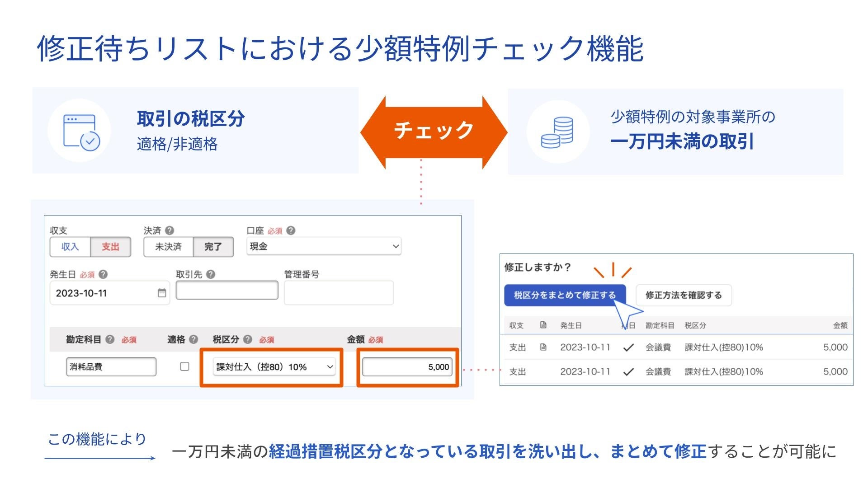
Task: Click 税区分をまとめて修正する button
Action: coord(565,295)
